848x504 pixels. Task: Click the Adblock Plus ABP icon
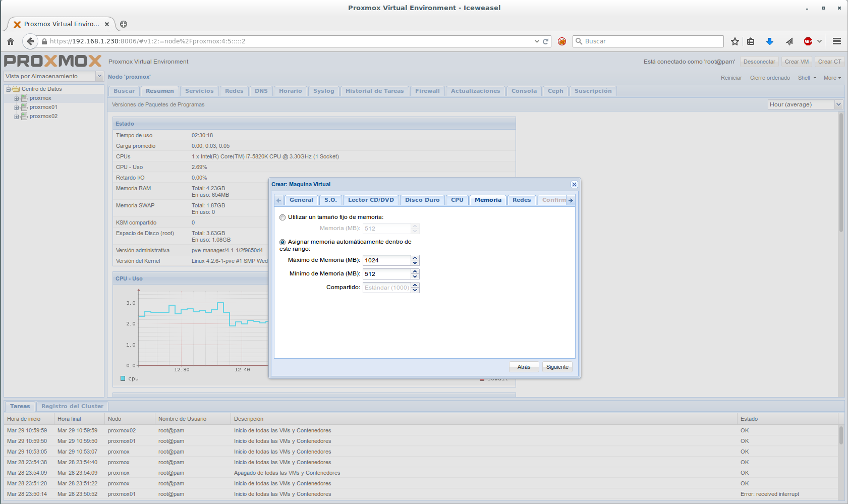pyautogui.click(x=808, y=41)
